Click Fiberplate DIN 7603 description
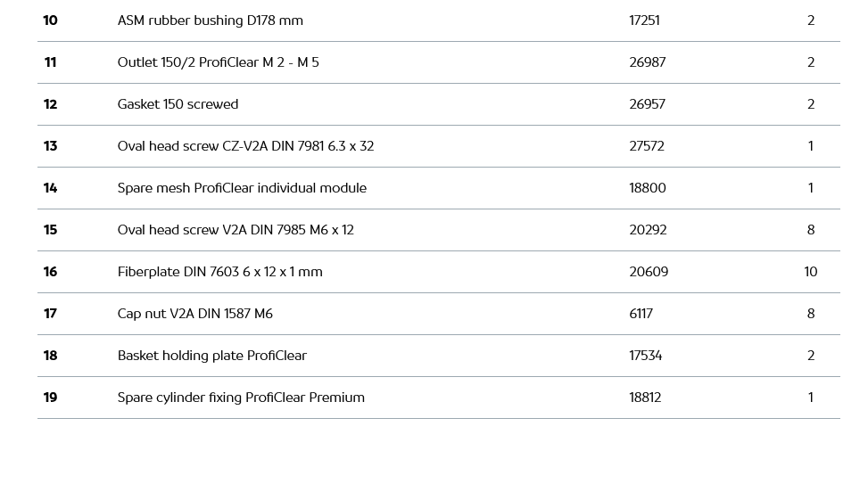Image resolution: width=868 pixels, height=492 pixels. click(220, 272)
